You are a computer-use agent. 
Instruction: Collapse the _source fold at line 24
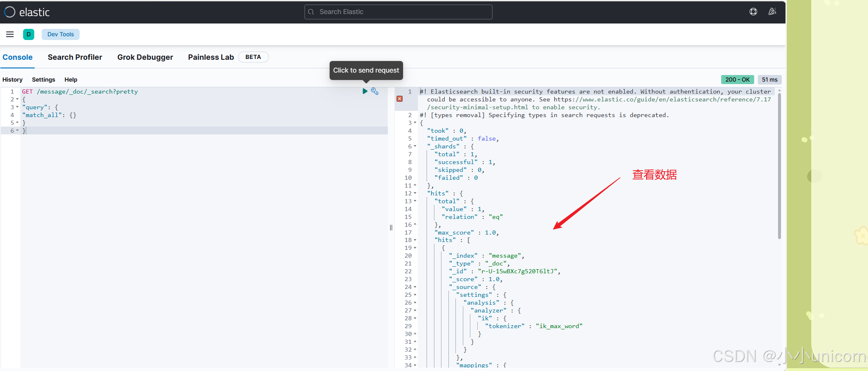coord(415,287)
